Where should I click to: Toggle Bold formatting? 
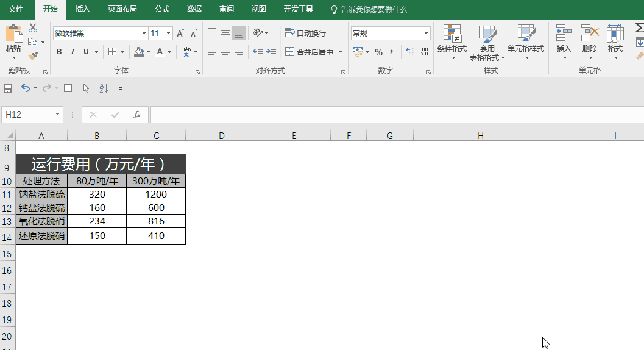point(59,52)
